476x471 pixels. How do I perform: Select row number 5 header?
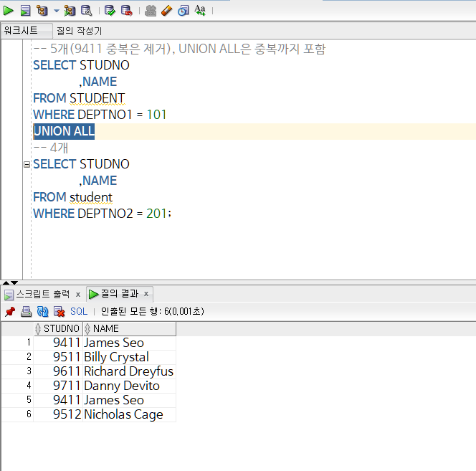point(18,399)
